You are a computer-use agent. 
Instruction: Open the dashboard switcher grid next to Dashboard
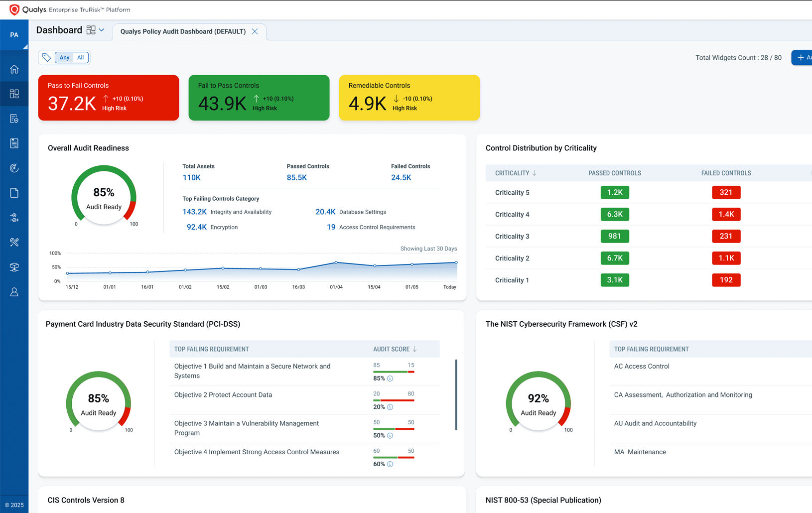pos(91,30)
